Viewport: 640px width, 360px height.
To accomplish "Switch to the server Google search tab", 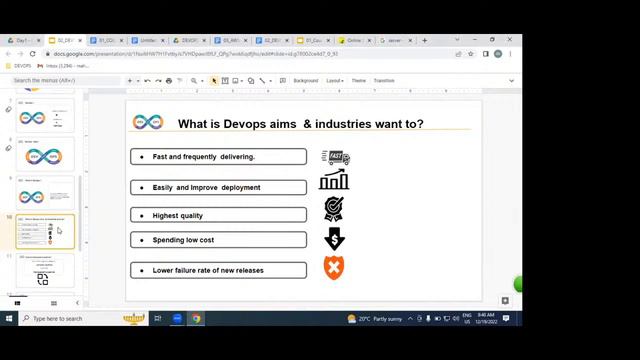I will tap(396, 40).
